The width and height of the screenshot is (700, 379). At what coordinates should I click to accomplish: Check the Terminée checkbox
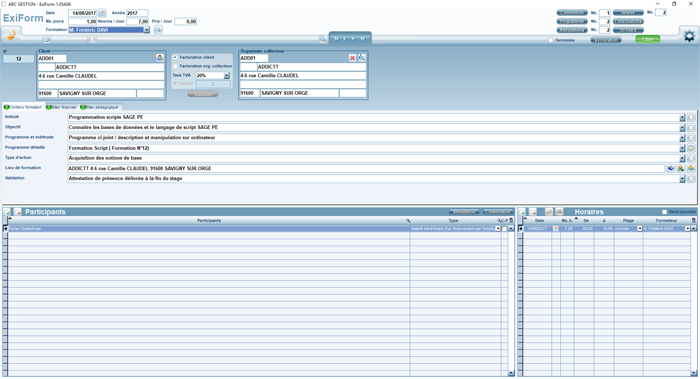tap(550, 40)
